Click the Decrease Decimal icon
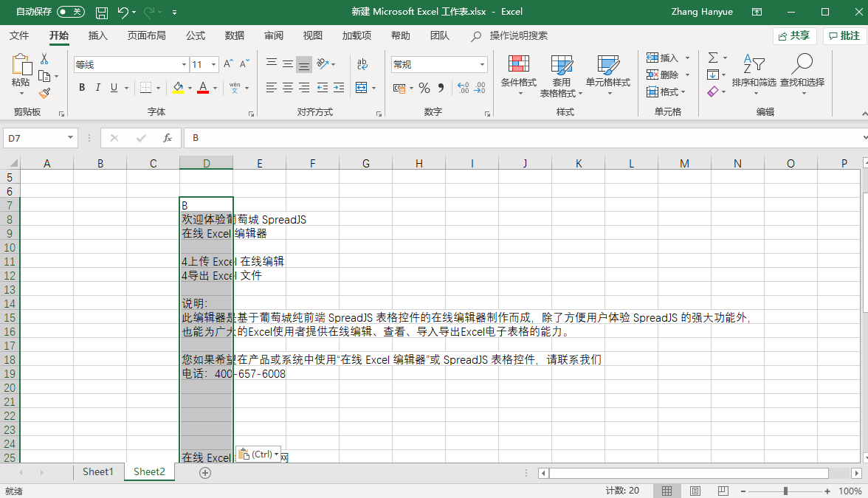The image size is (868, 498). (480, 87)
